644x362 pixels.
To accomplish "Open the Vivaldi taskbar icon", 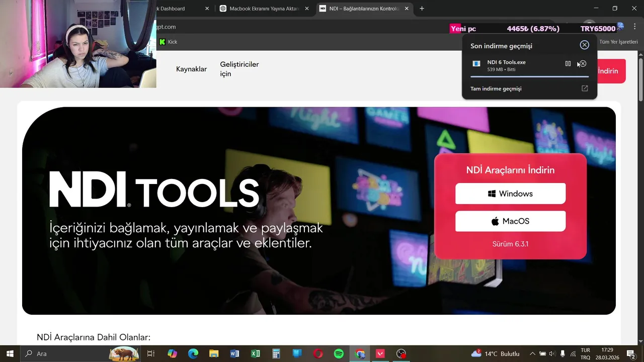I will pos(380,353).
